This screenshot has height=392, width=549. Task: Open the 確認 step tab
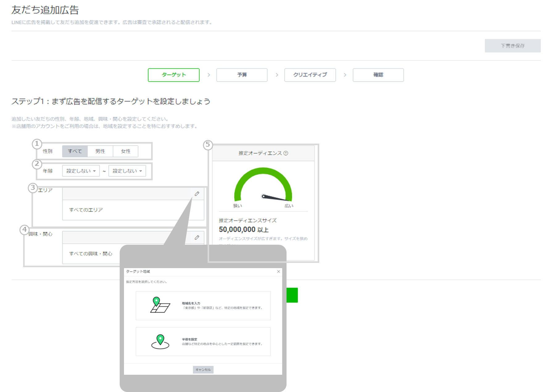[x=378, y=75]
